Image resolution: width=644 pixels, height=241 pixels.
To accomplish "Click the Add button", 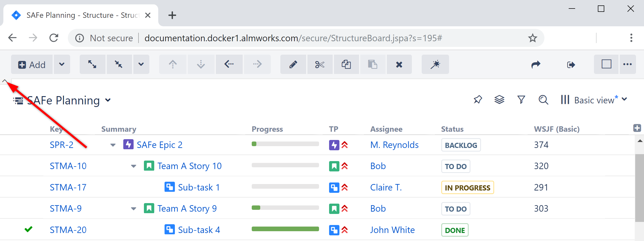I will (32, 64).
